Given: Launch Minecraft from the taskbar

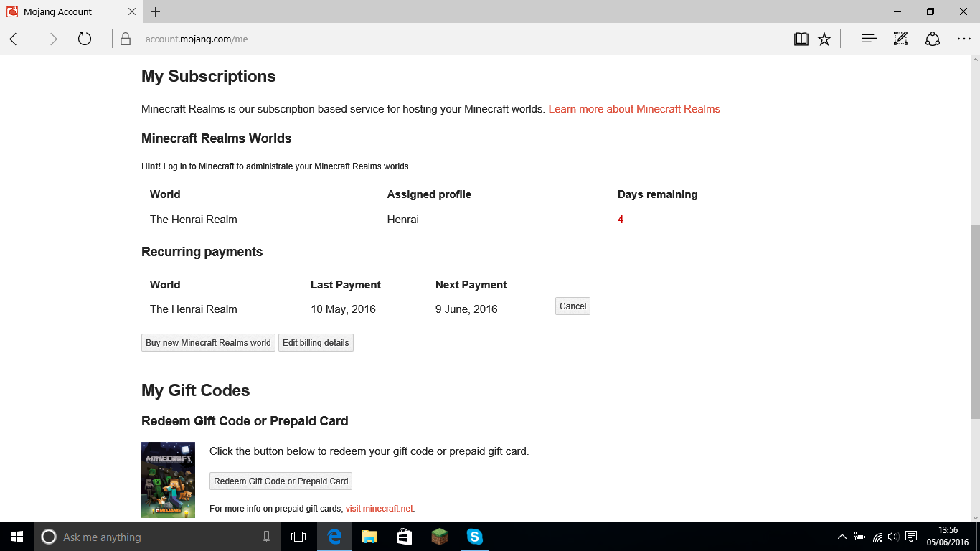Looking at the screenshot, I should pos(439,537).
